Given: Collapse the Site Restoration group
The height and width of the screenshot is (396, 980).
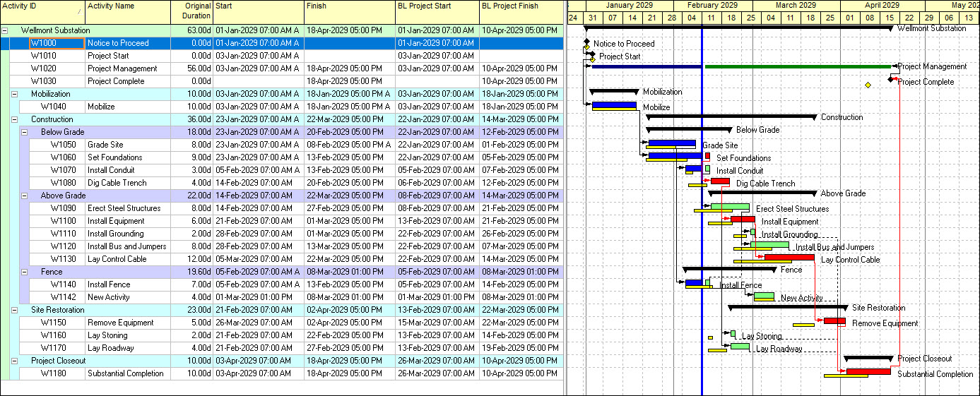Looking at the screenshot, I should coord(15,310).
